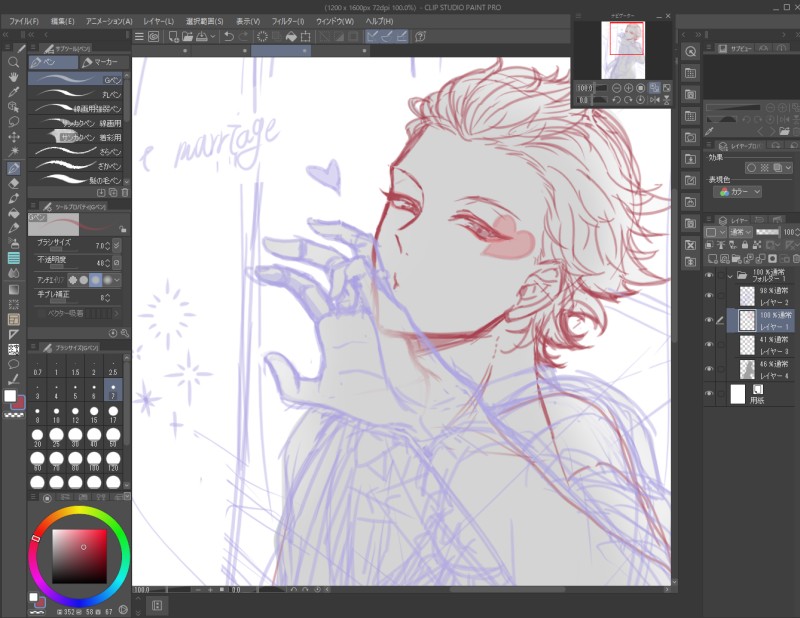Select the Lasso selection tool
The image size is (800, 618).
point(14,121)
